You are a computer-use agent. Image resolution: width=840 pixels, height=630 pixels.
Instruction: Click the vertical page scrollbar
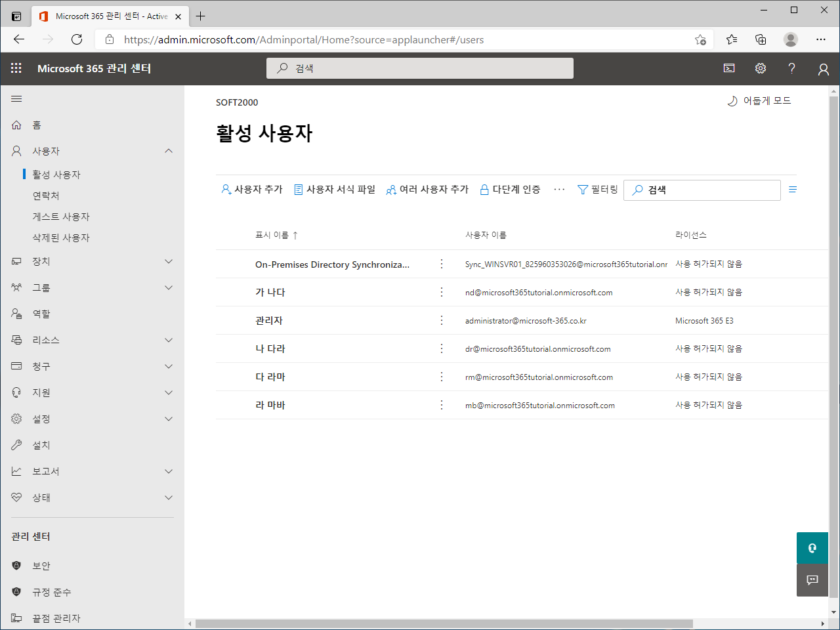(834, 347)
